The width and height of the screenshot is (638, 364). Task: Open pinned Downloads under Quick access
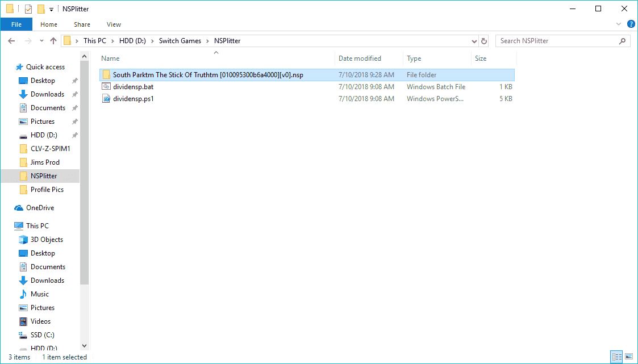(47, 94)
